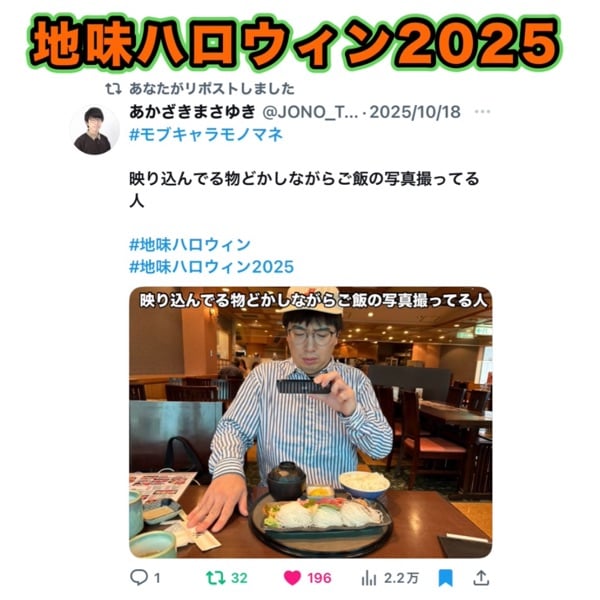Open the display name あかざきまさゆき
600x600 pixels.
pos(192,112)
